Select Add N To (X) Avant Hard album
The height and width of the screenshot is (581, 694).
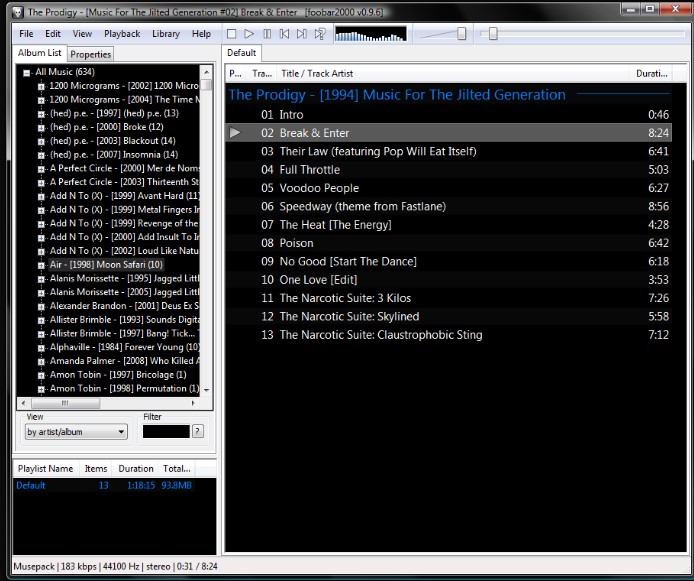(x=124, y=196)
